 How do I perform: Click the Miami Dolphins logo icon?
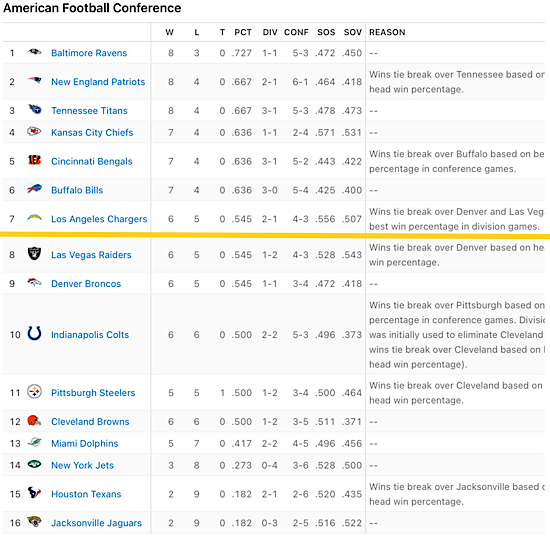[x=34, y=443]
